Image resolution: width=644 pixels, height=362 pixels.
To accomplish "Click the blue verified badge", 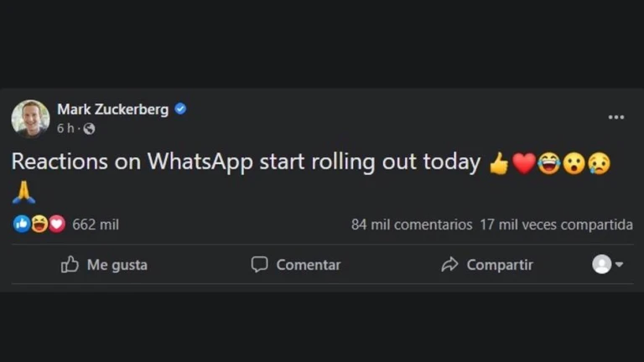I will pyautogui.click(x=180, y=109).
